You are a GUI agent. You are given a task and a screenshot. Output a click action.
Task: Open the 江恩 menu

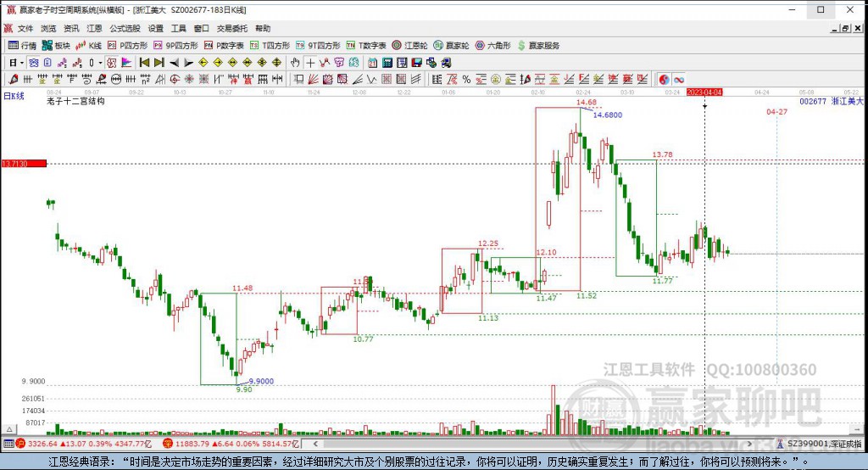(x=94, y=28)
